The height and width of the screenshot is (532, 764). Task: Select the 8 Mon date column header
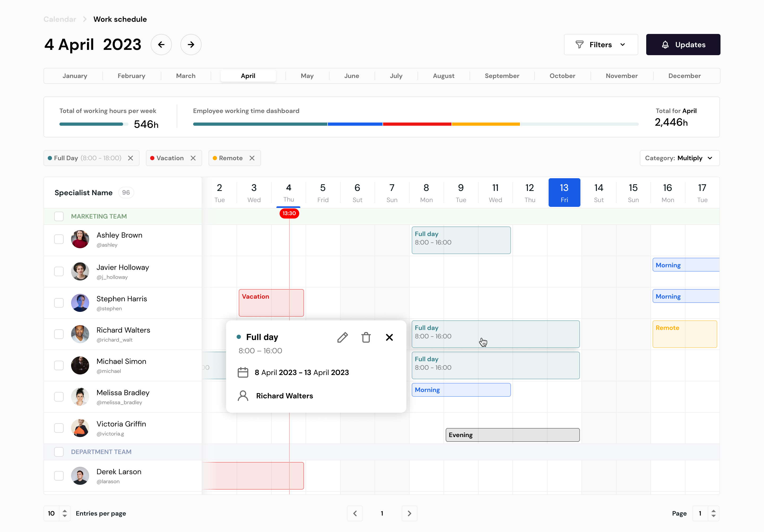coord(426,193)
